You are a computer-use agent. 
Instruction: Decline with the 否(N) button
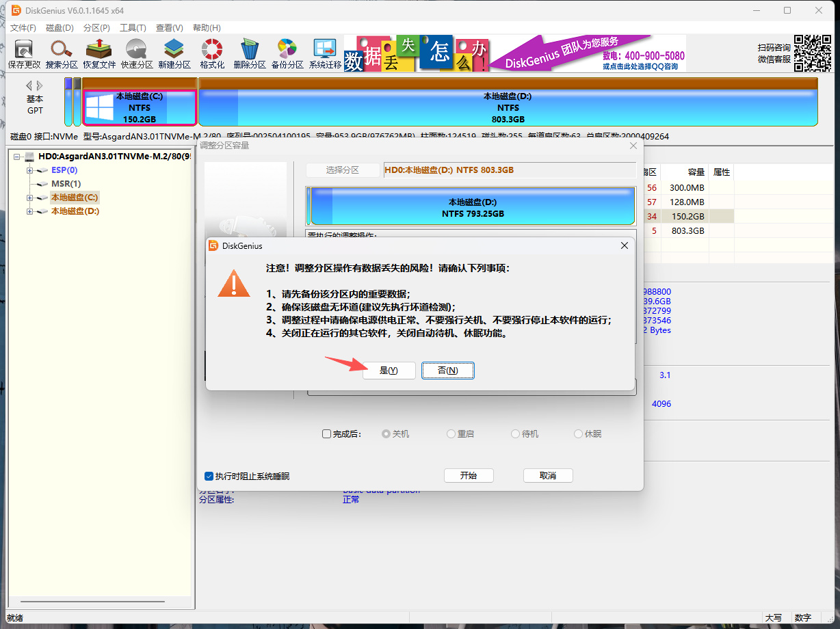(448, 371)
